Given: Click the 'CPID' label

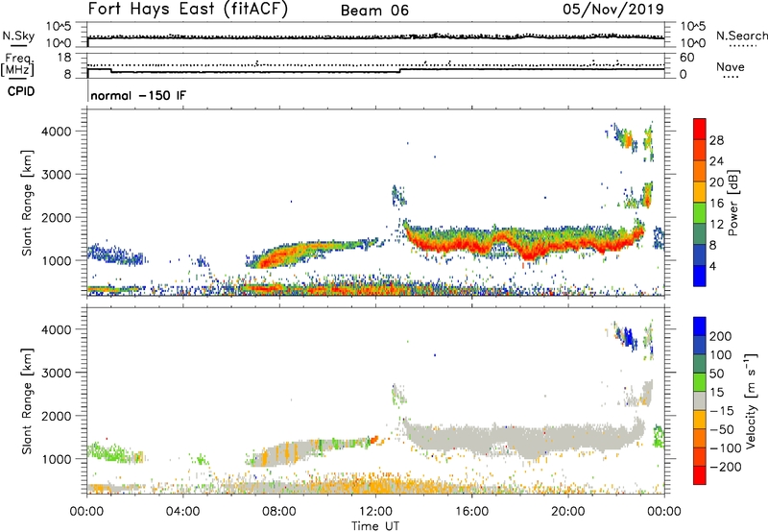Looking at the screenshot, I should coord(21,91).
